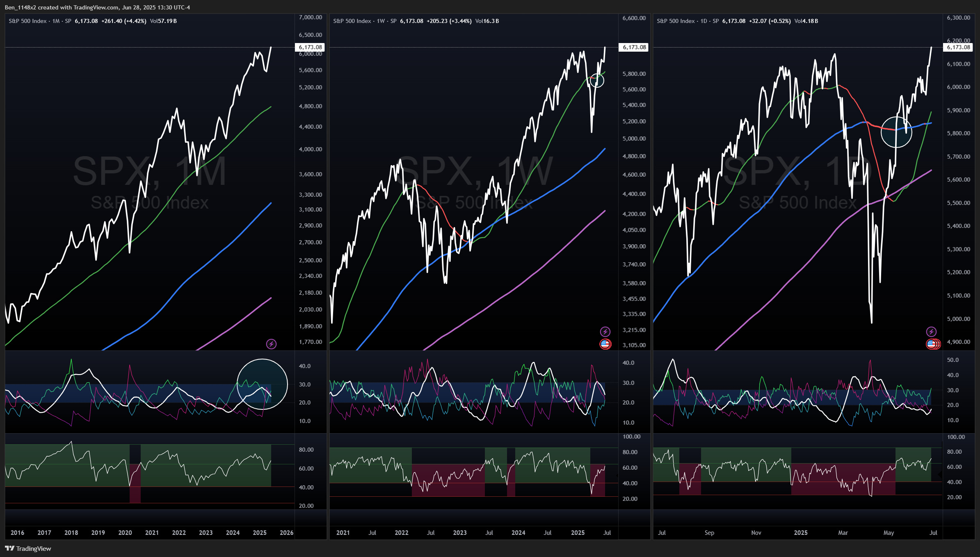Click the 6,173.08 price label on monthly chart

310,47
